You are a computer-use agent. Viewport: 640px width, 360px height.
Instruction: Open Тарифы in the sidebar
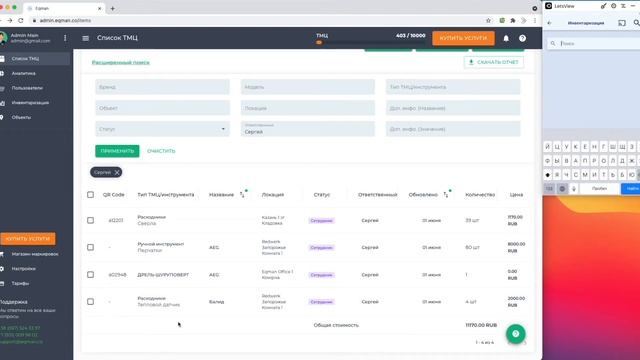[x=35, y=283]
